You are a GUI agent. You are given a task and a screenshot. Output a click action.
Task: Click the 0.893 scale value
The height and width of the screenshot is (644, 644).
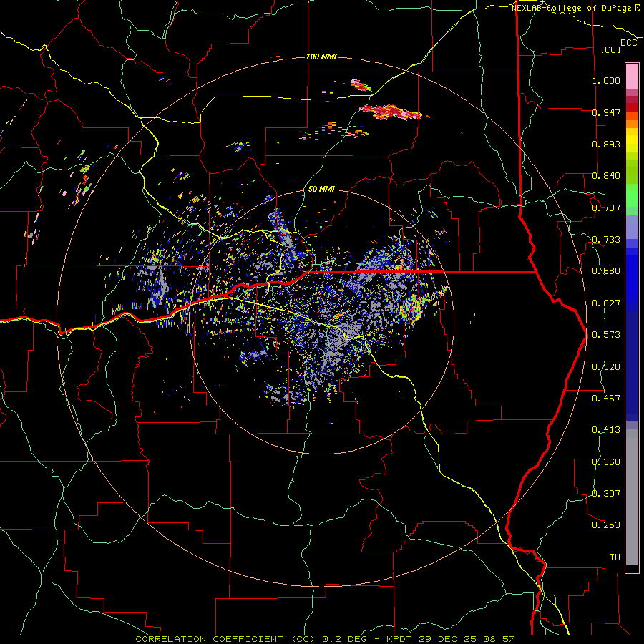[x=606, y=144]
